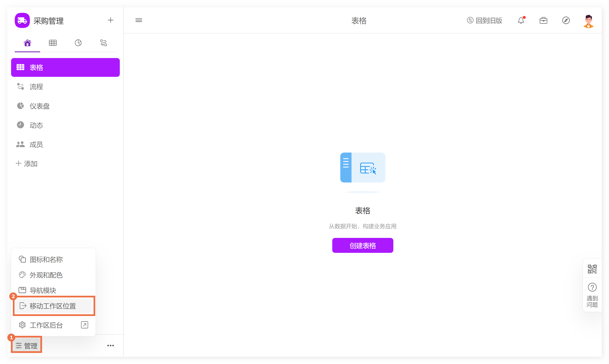Image resolution: width=609 pixels, height=364 pixels.
Task: Click 回到旧版 link
Action: pyautogui.click(x=484, y=20)
